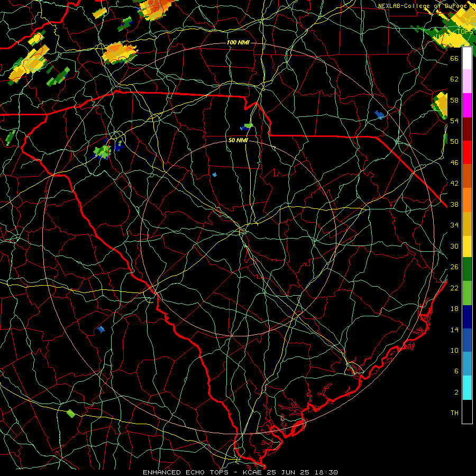The image size is (476, 476).
Task: Click the 14 legend label
Action: [x=454, y=329]
